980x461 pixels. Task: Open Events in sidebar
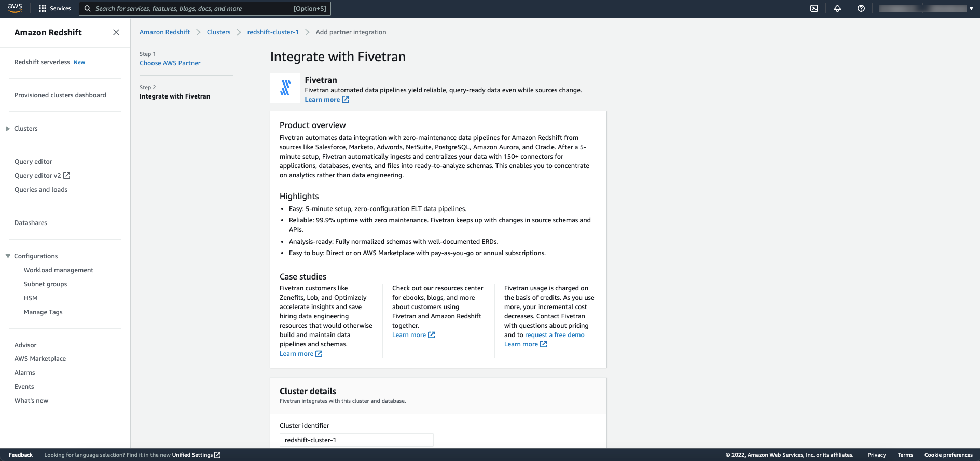click(24, 387)
